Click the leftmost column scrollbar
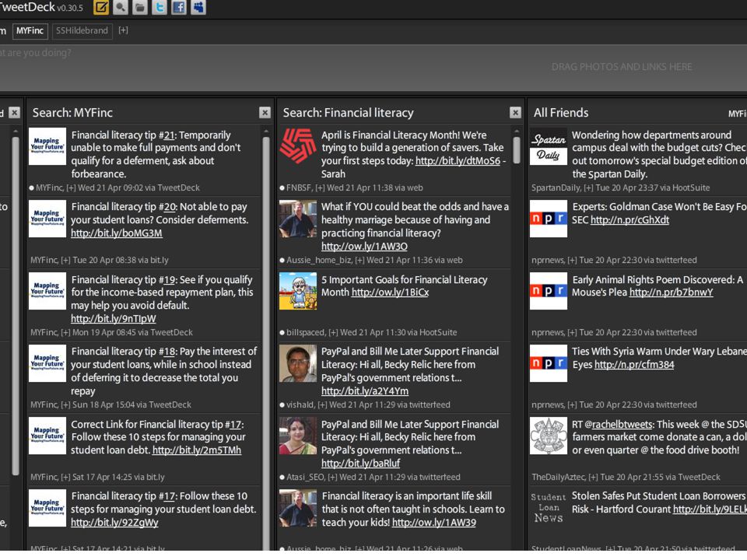The image size is (747, 560). pyautogui.click(x=16, y=306)
